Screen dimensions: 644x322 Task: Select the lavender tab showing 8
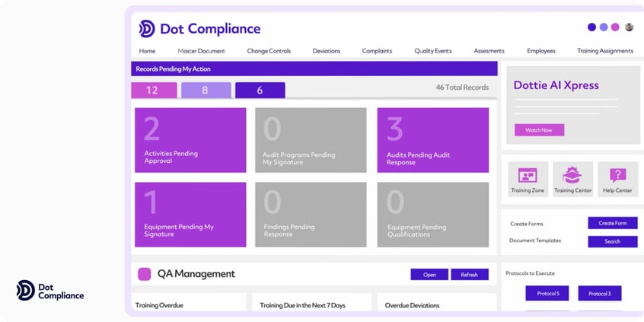(x=206, y=91)
